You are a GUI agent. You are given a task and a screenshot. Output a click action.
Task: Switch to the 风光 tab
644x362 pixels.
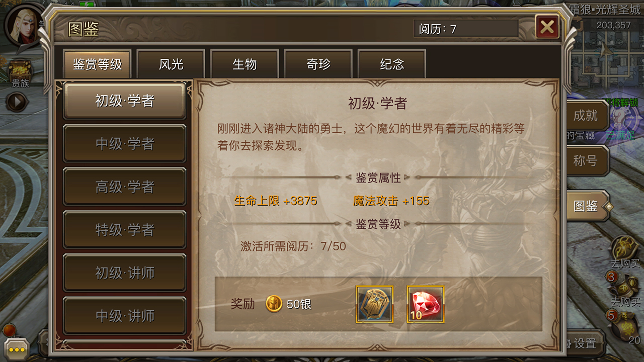tap(171, 64)
